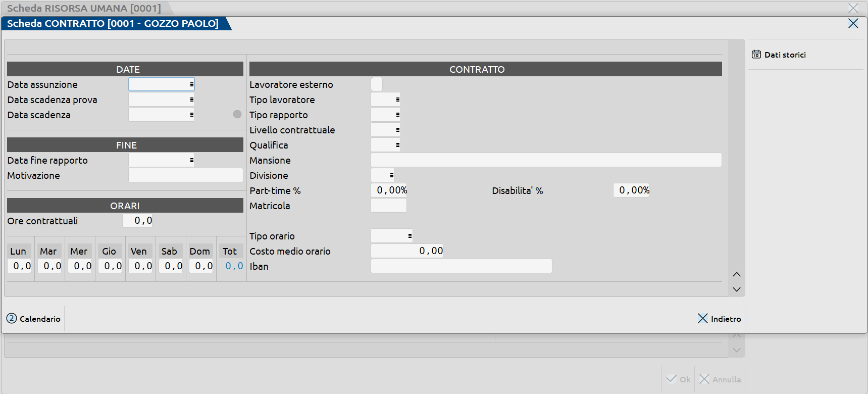Open the Qualifica selection list
This screenshot has width=868, height=394.
pyautogui.click(x=397, y=145)
